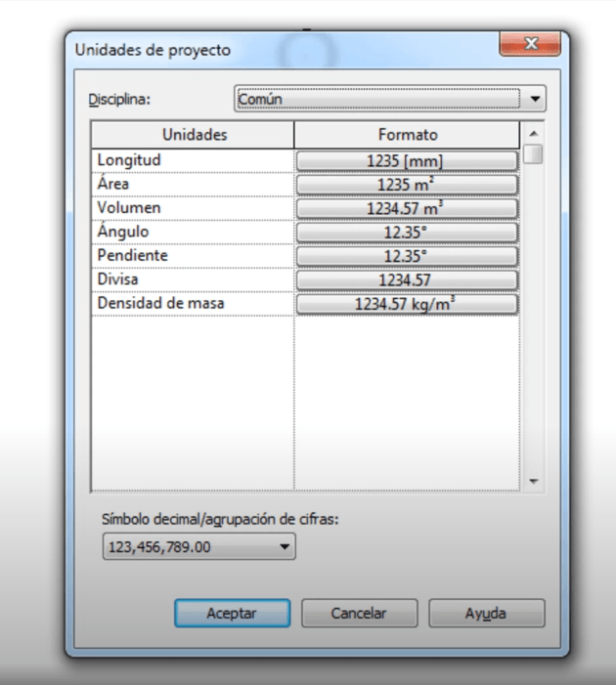Click the scrollbar thumb in the units list
The image size is (616, 685).
533,154
